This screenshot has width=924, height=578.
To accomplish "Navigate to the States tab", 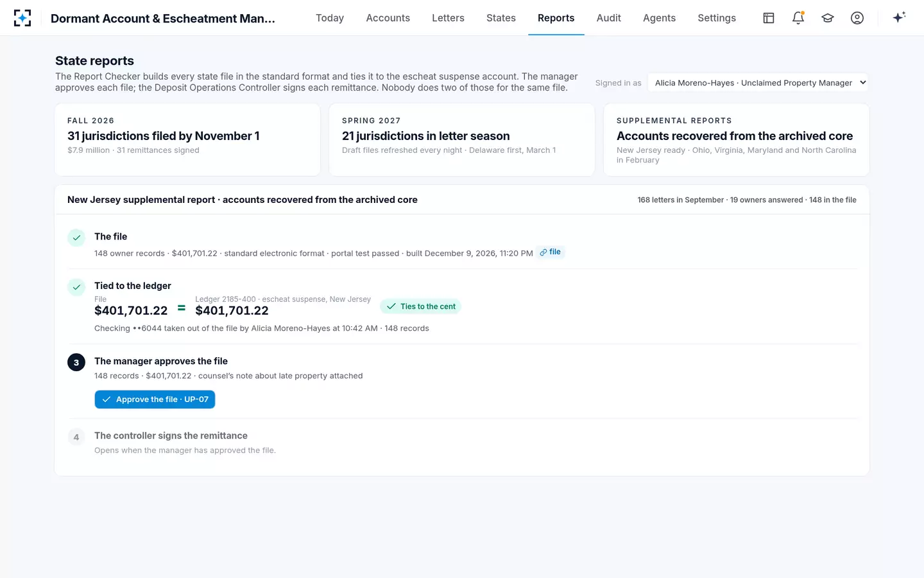I will click(501, 18).
